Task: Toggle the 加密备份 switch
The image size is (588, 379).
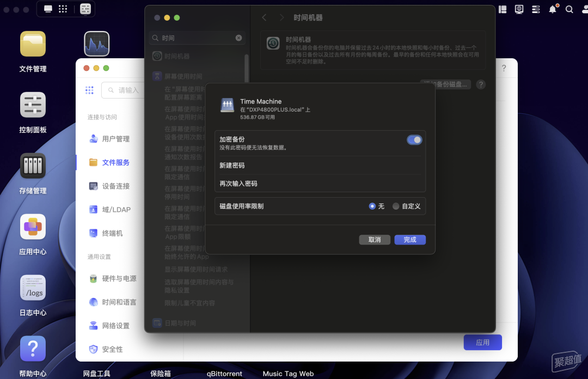Action: pyautogui.click(x=414, y=140)
